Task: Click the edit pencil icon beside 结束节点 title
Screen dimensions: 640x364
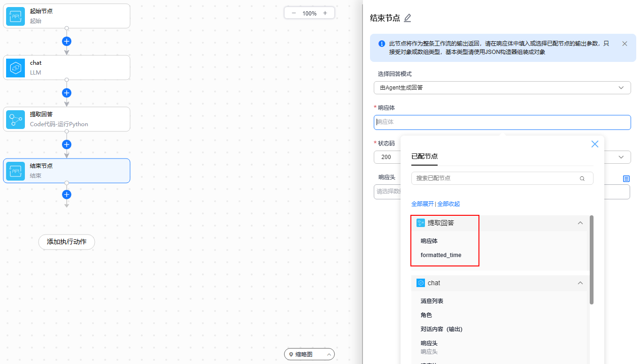Action: (408, 18)
